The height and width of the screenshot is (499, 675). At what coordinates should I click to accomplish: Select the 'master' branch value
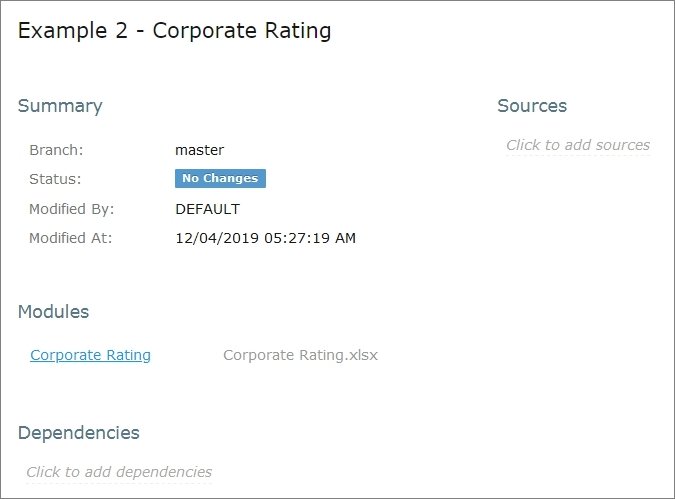click(199, 150)
